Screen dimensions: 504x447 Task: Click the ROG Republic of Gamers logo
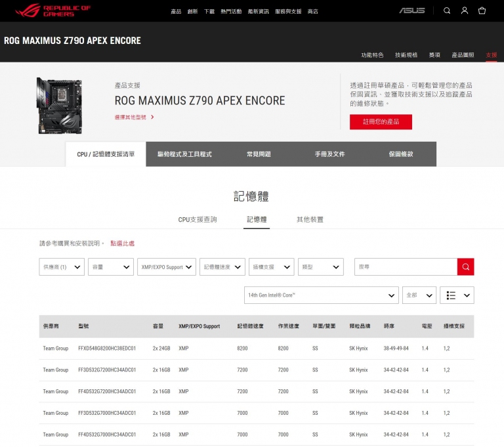coord(53,11)
